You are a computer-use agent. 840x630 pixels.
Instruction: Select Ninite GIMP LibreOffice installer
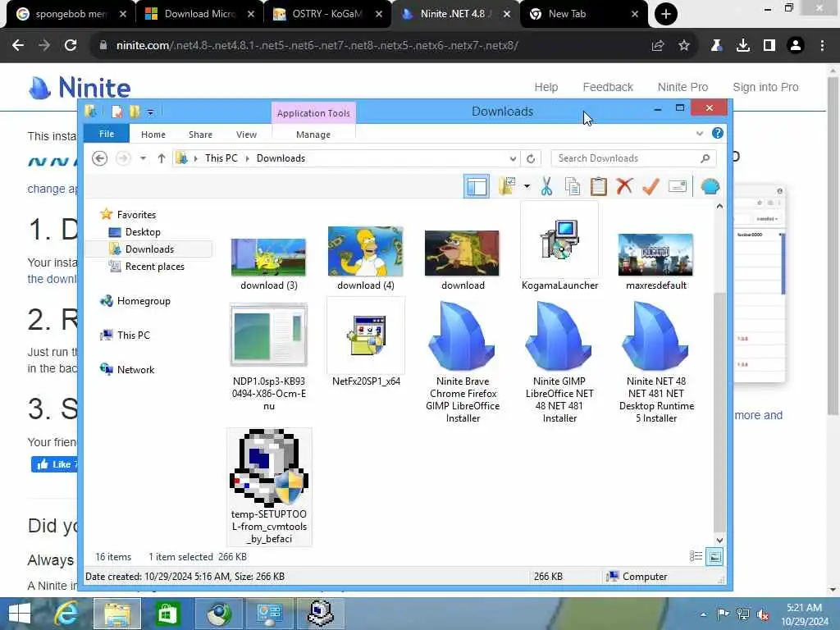pyautogui.click(x=559, y=336)
